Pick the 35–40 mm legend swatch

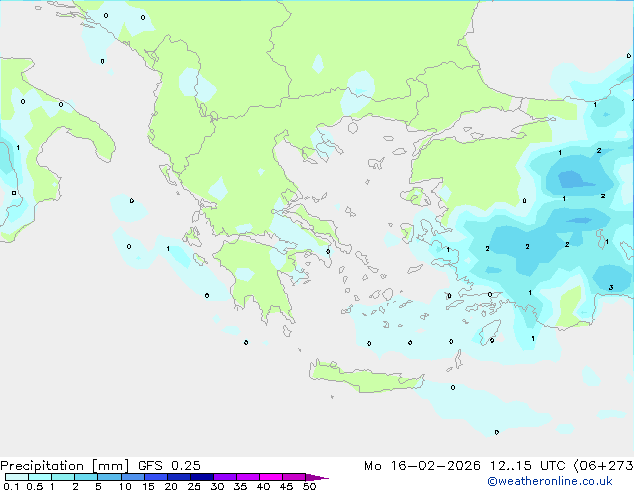[248, 477]
